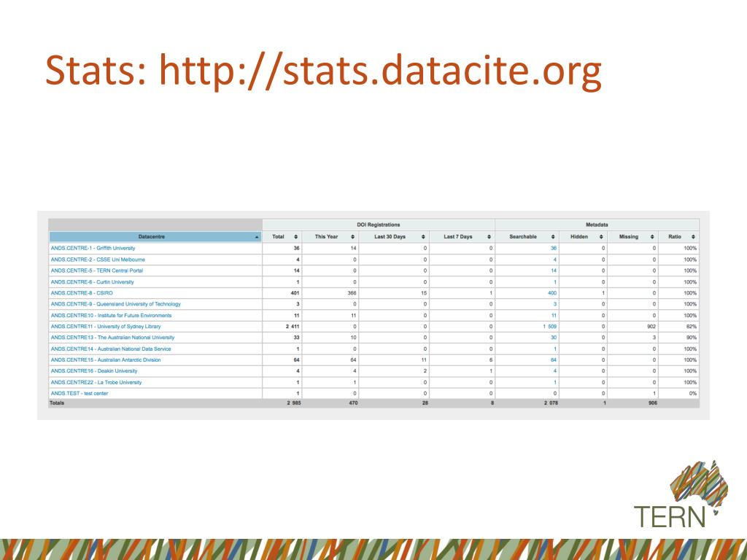Select the Totals row Missing value 906
The width and height of the screenshot is (747, 560).
(x=653, y=402)
